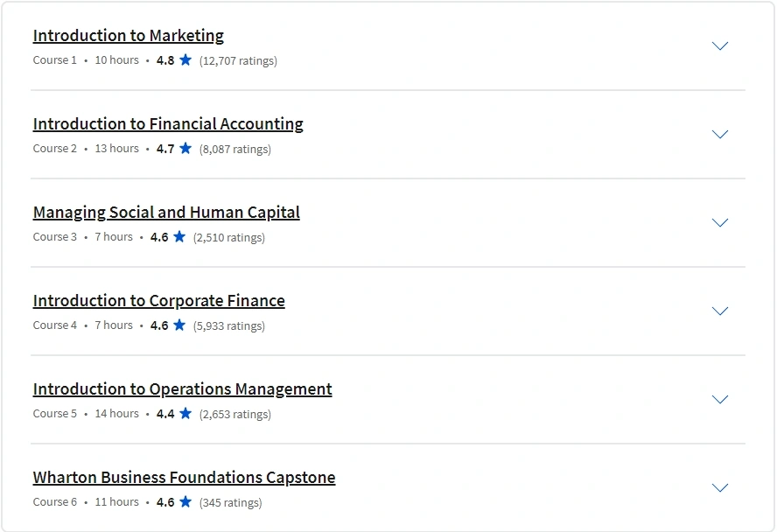The width and height of the screenshot is (777, 532).
Task: Open Managing Social and Human Capital link
Action: [166, 213]
